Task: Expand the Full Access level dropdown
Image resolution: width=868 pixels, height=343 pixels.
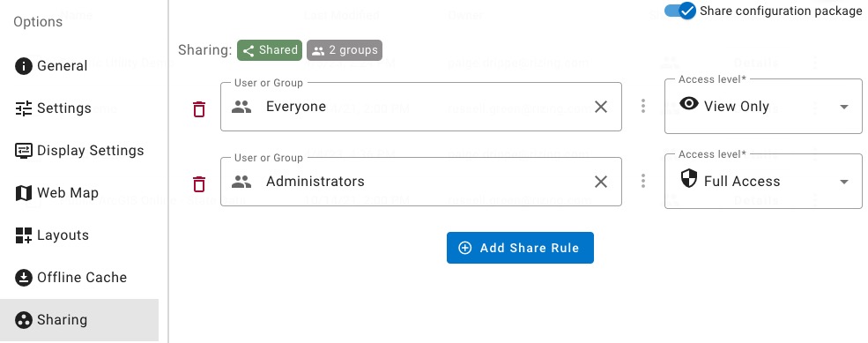Action: [763, 181]
